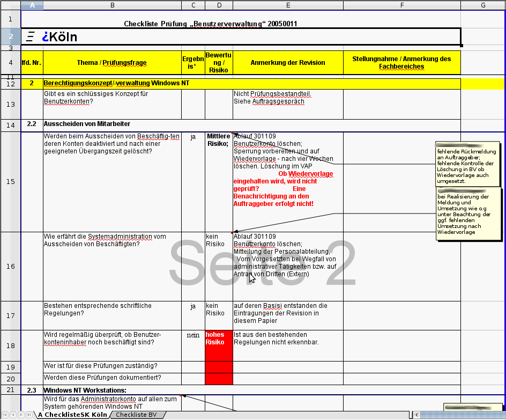Switch to the Checkliste BV sheet tab
The image size is (506, 420).
pos(137,415)
